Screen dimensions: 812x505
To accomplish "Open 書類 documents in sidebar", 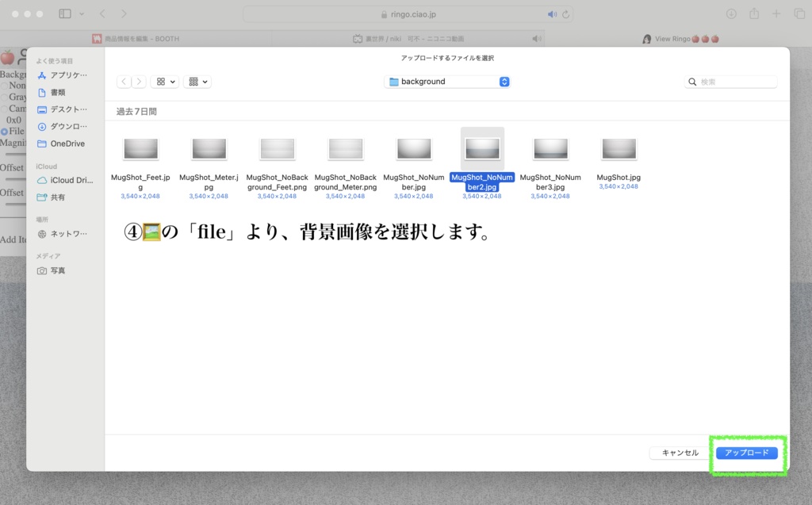I will pyautogui.click(x=52, y=92).
